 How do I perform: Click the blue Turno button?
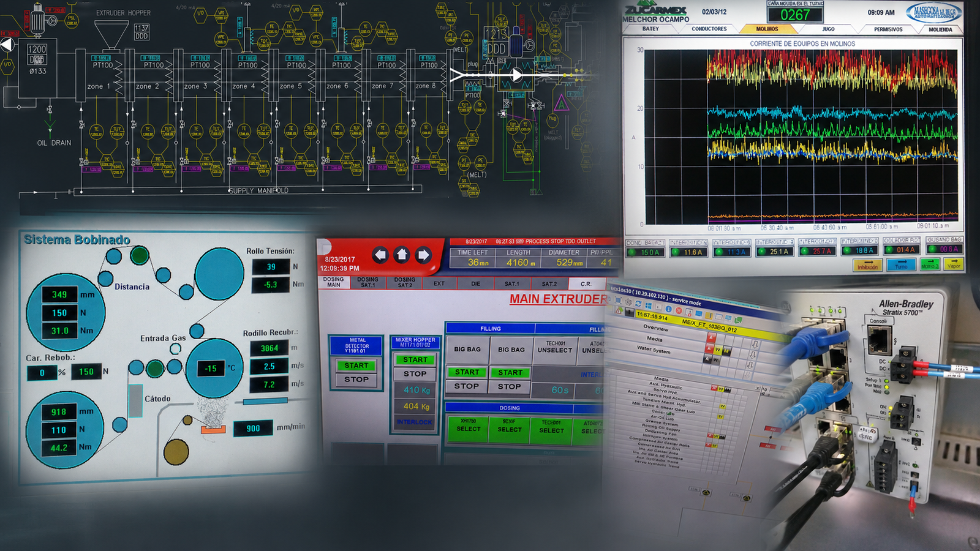[x=901, y=266]
